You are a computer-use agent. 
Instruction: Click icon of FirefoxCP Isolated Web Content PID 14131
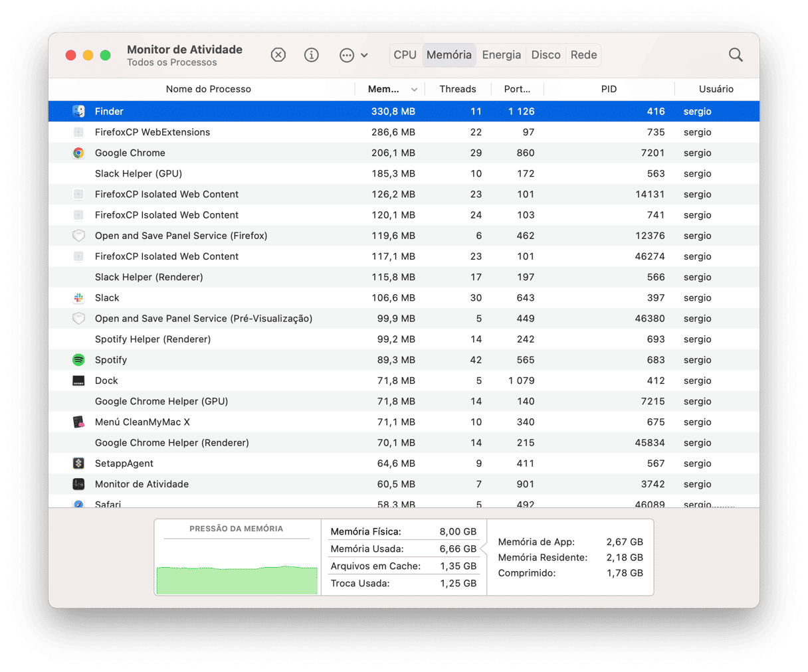coord(78,195)
